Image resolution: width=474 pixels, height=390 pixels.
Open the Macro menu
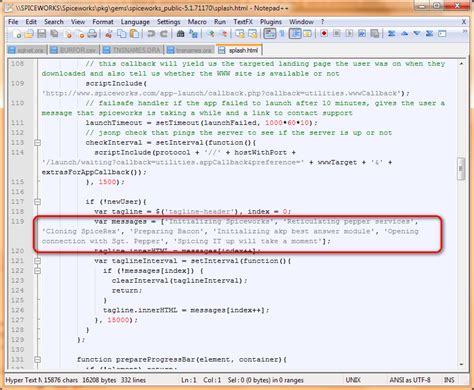197,22
